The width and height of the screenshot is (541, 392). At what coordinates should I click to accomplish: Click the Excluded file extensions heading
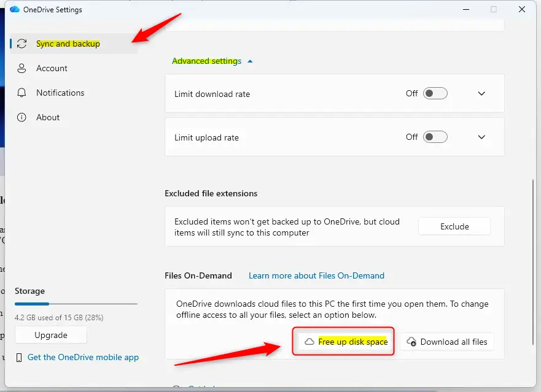(x=211, y=193)
